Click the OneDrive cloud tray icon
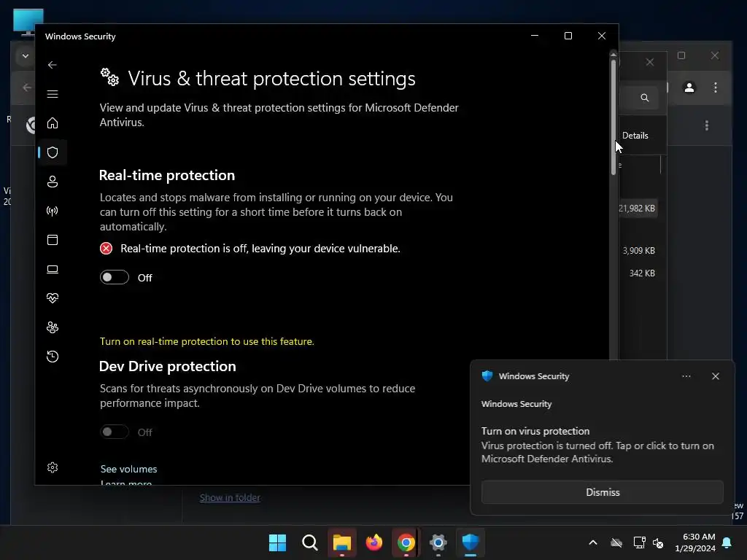The width and height of the screenshot is (747, 560). [616, 542]
